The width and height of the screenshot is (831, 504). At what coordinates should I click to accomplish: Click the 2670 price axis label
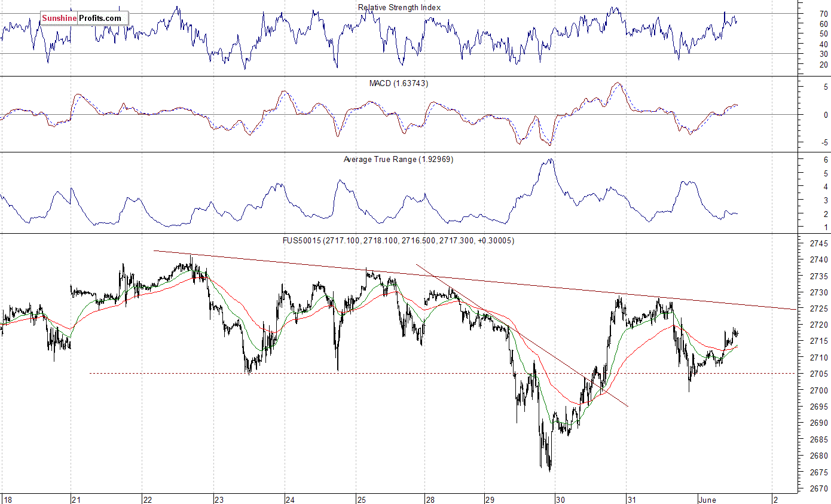click(820, 488)
